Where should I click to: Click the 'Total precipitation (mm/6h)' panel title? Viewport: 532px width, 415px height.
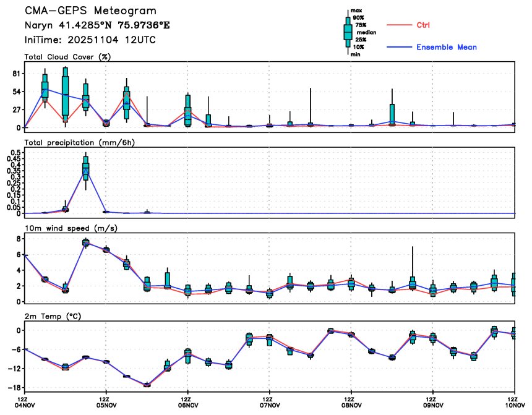tap(80, 142)
